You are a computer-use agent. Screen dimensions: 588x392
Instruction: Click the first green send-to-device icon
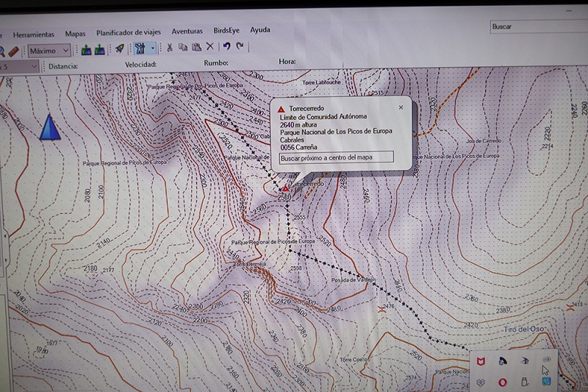(x=86, y=50)
